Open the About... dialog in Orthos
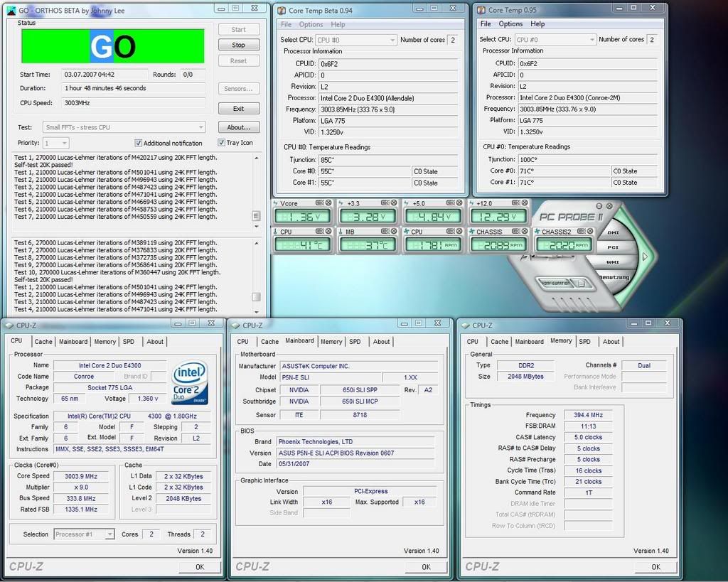 coord(239,127)
